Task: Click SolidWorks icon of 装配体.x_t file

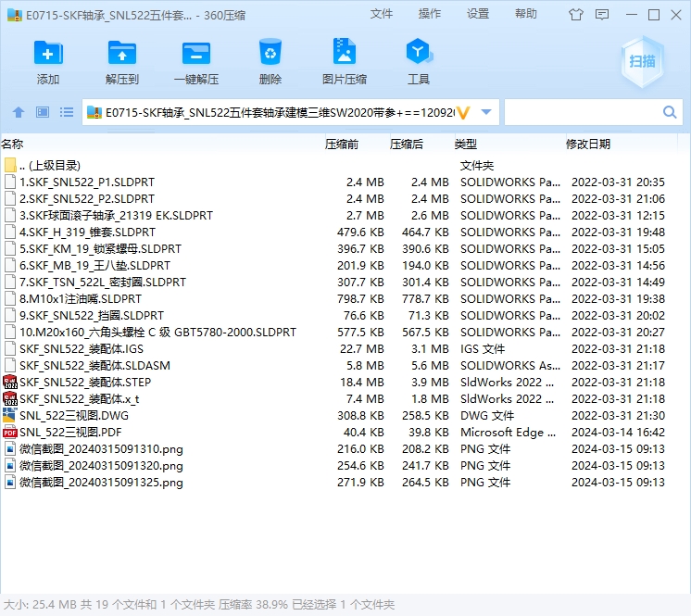Action: coord(9,398)
